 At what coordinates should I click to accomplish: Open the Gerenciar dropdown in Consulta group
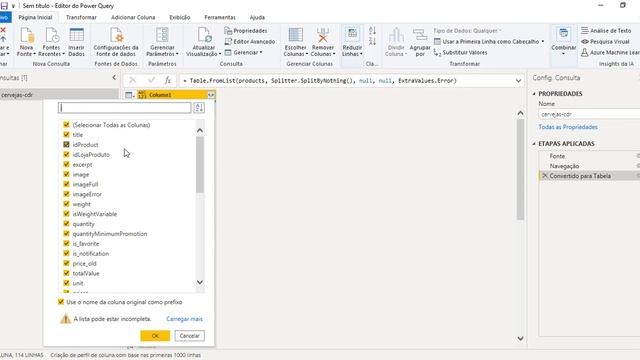pos(244,53)
